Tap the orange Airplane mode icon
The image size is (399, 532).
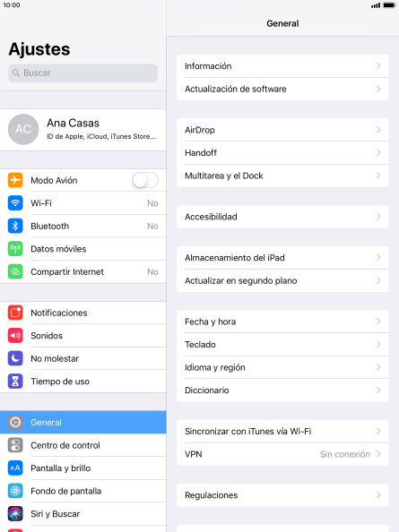15,180
